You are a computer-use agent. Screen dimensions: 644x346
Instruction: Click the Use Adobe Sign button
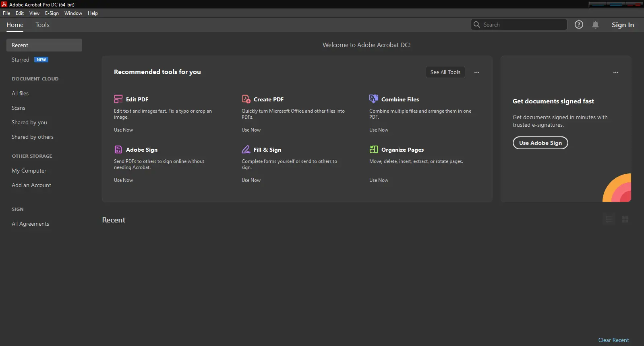540,143
